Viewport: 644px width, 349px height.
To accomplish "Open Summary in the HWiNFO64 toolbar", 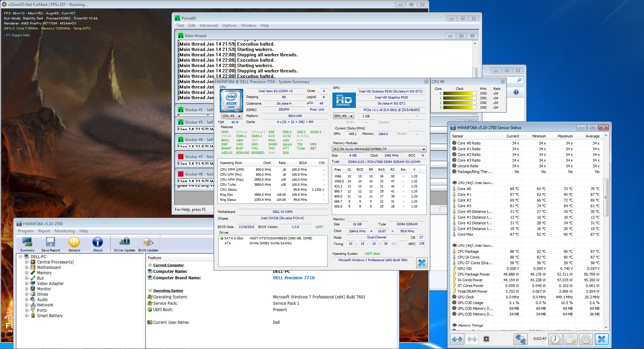I will (27, 244).
